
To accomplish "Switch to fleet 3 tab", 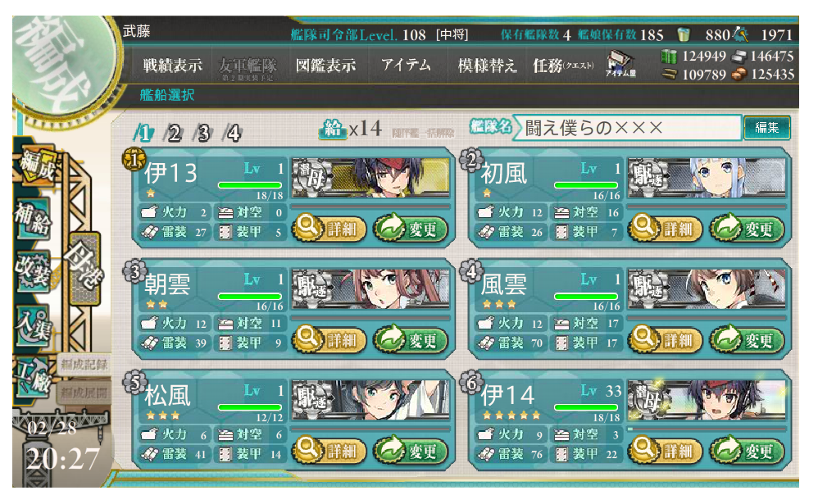I will (x=203, y=133).
